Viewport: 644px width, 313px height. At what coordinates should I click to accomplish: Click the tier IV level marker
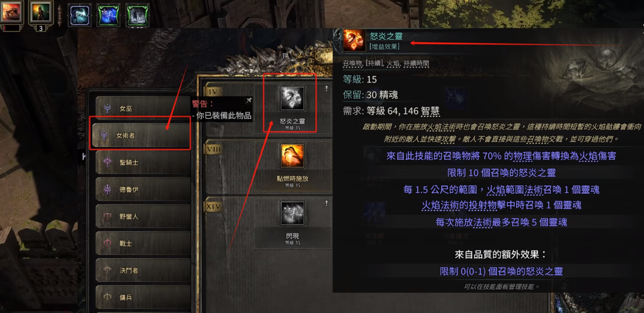coord(213,91)
